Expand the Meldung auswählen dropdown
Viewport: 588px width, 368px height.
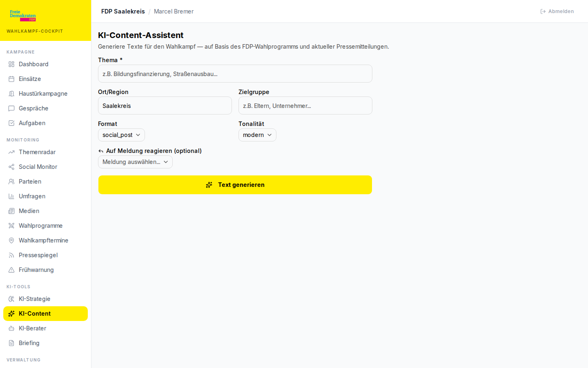tap(135, 162)
